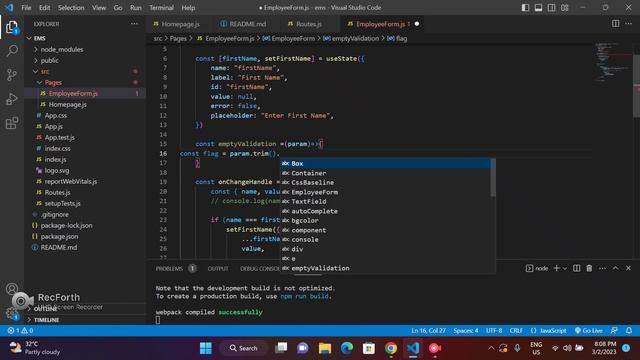
Task: Expand the Timeline section
Action: (46, 320)
